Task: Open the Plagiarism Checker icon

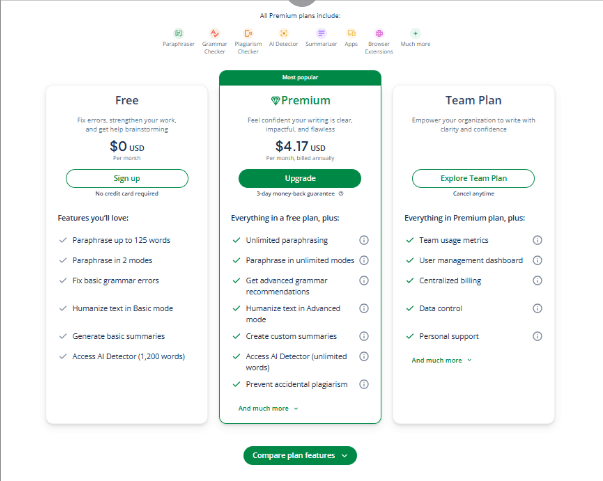Action: (x=248, y=33)
